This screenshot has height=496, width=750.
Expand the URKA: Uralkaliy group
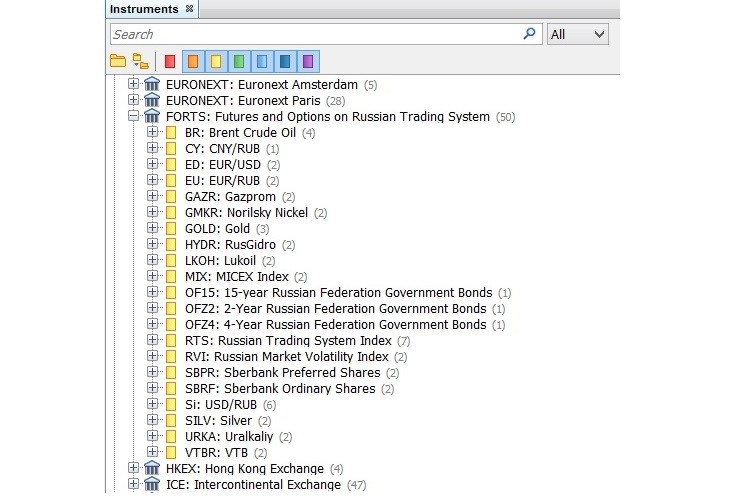tap(153, 436)
